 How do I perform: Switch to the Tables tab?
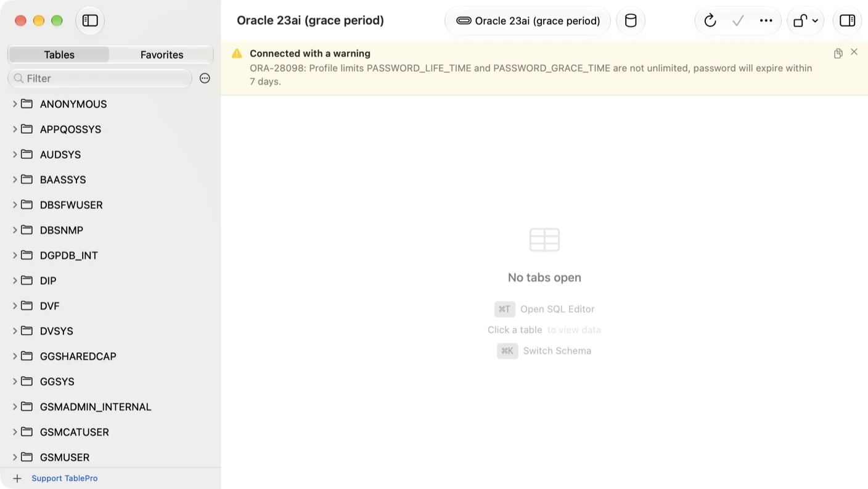pyautogui.click(x=59, y=55)
